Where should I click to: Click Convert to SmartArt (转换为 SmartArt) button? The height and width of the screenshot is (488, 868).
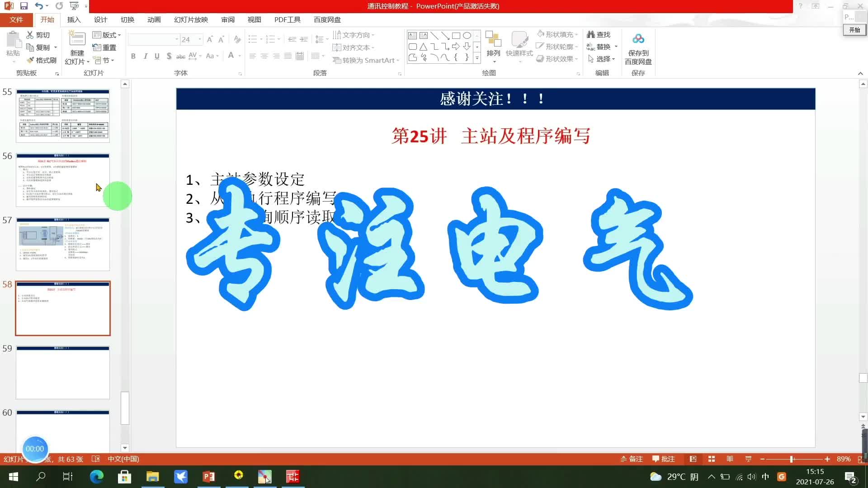pos(366,60)
